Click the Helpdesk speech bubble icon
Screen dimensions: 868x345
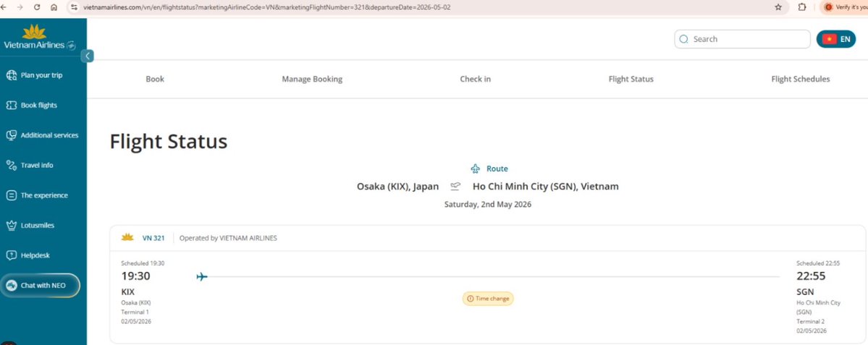point(11,255)
